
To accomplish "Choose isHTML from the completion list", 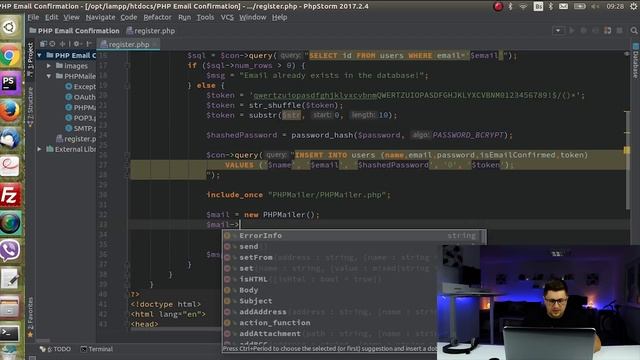I will click(330, 279).
